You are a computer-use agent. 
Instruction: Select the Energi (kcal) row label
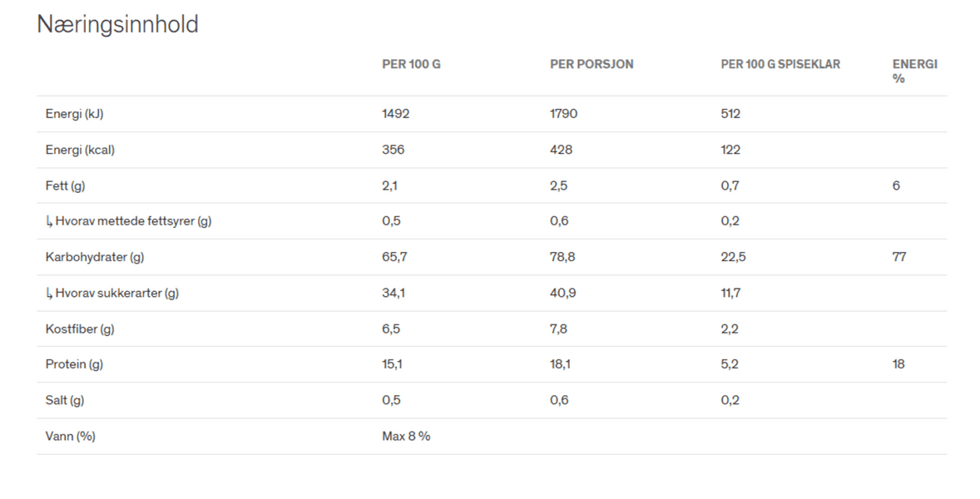point(80,150)
